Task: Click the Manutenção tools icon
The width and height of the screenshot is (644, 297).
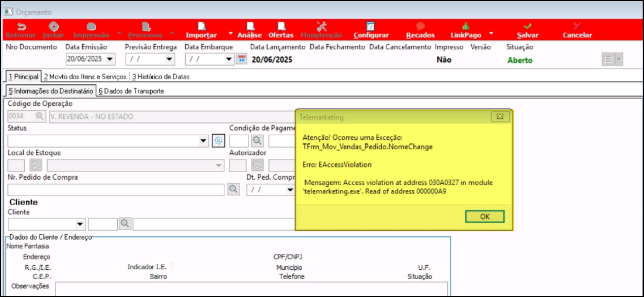Action: coord(321,27)
